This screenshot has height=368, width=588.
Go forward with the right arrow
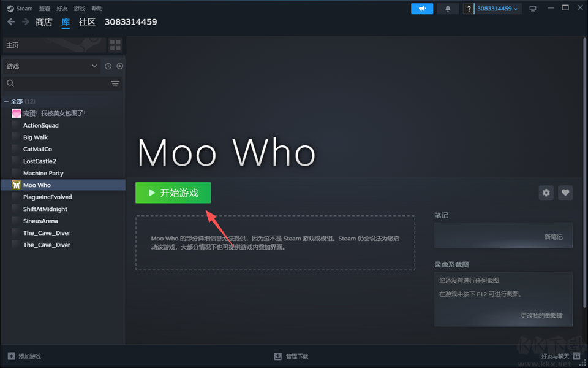click(x=26, y=22)
